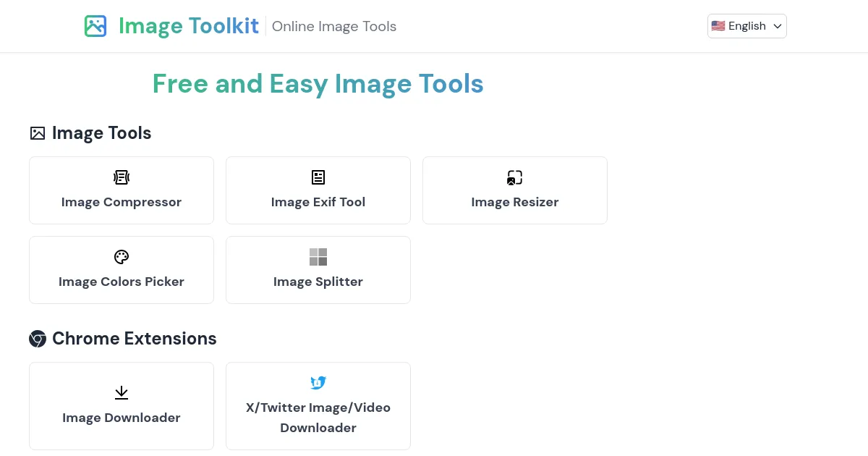Click the Online Image Tools tagline text
The image size is (868, 456).
click(x=334, y=26)
